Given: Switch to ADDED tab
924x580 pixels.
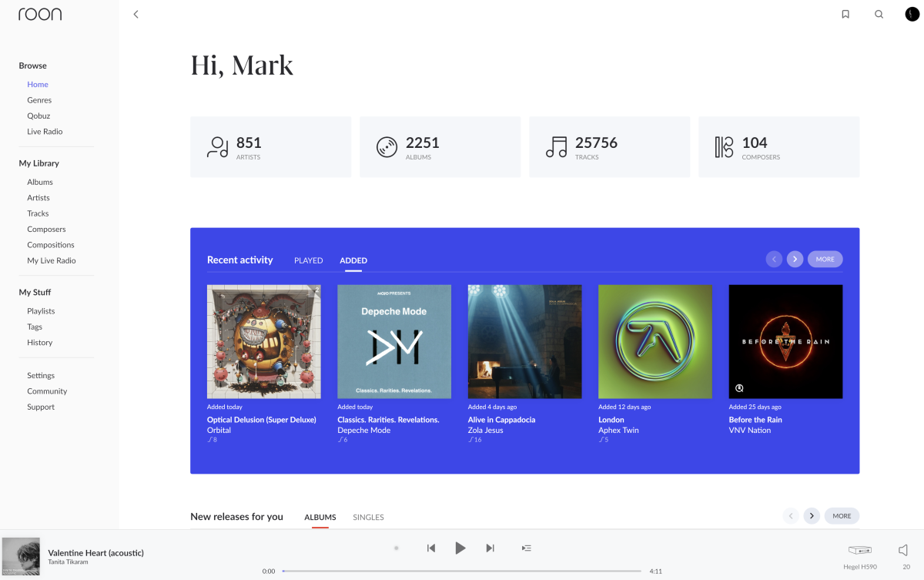Looking at the screenshot, I should [353, 260].
